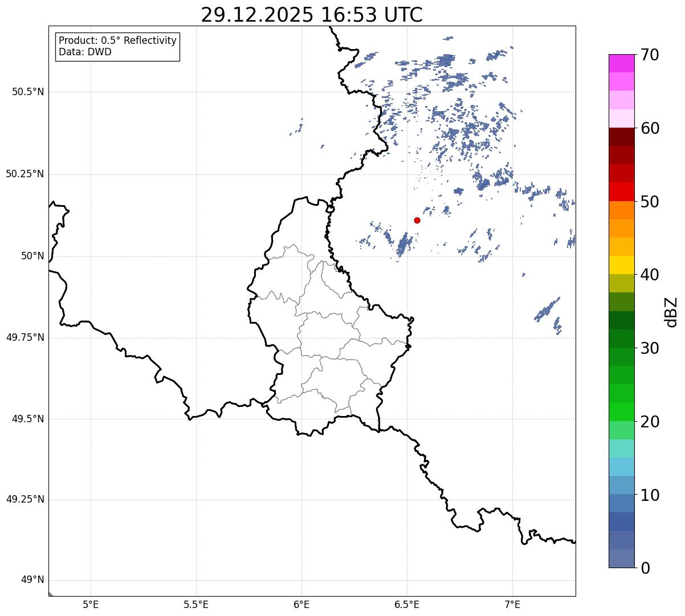
Task: Click the Data: DWD label
Action: [x=85, y=52]
